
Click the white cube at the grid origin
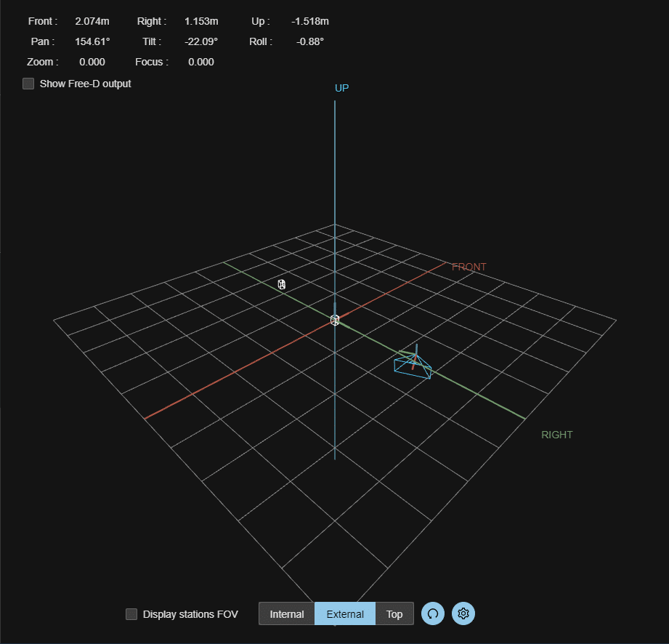coord(335,320)
